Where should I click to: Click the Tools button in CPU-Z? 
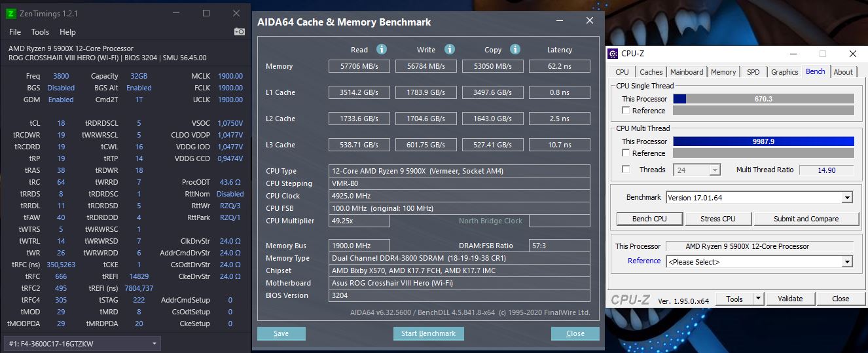pyautogui.click(x=734, y=299)
